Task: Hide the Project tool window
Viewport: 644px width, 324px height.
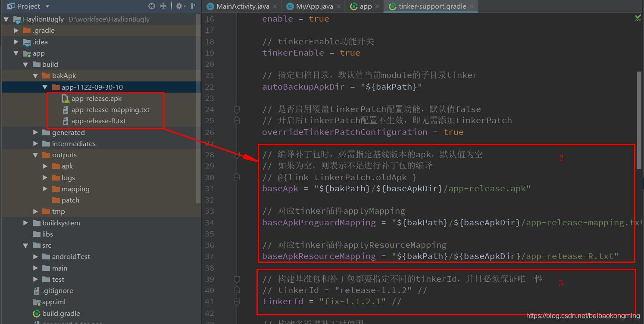Action: tap(194, 6)
